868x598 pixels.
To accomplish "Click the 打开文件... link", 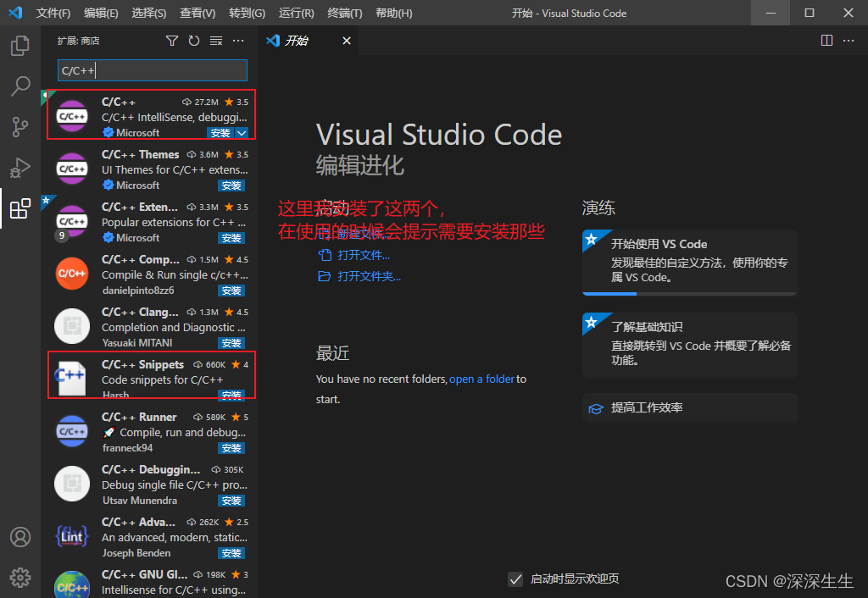I will 364,255.
